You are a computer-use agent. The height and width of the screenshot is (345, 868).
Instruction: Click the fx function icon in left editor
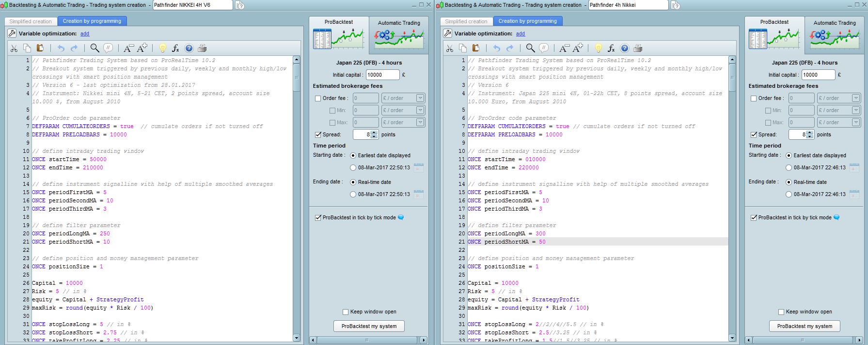(175, 48)
